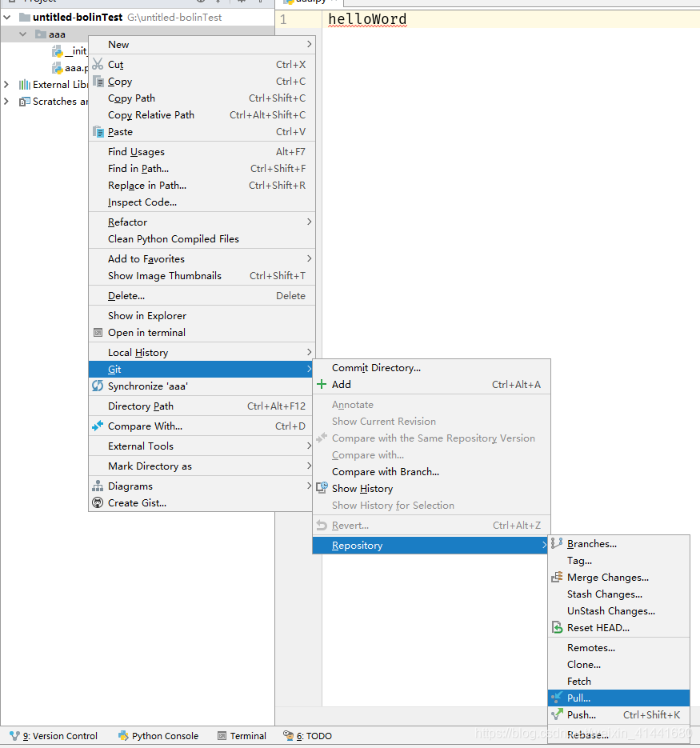Screen dimensions: 700x748
Task: Expand the External Libraries node
Action: pyautogui.click(x=6, y=85)
